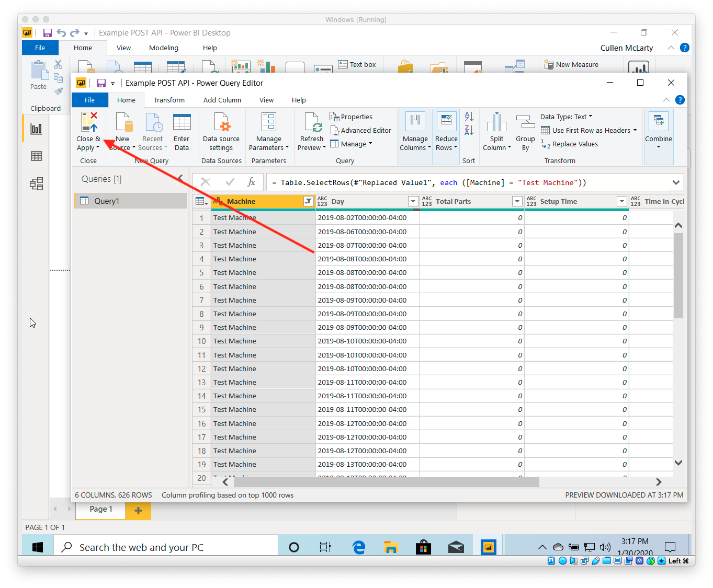Collapse the Power Query Editor ribbon
The image size is (713, 588).
pyautogui.click(x=666, y=100)
